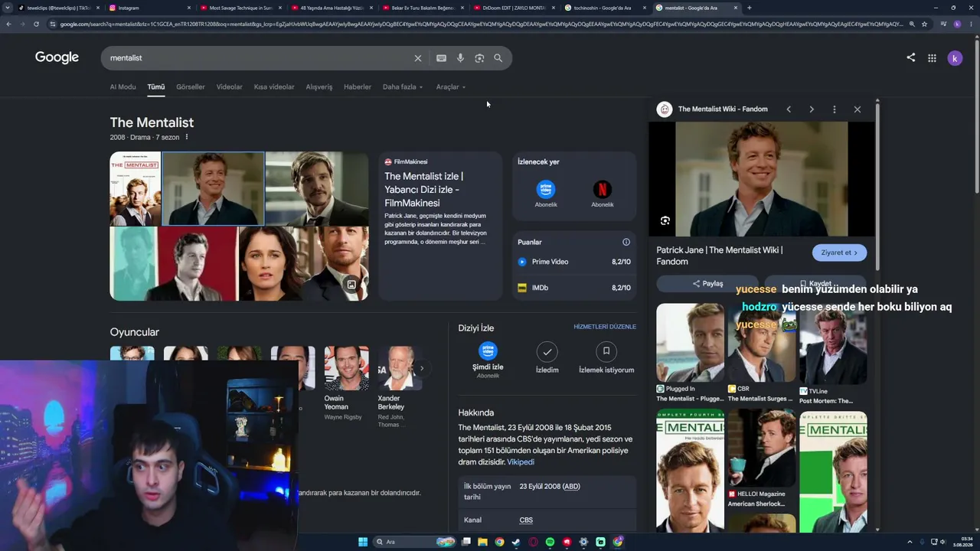Screen dimensions: 980x551
Task: Open the Google apps grid
Action: (932, 58)
